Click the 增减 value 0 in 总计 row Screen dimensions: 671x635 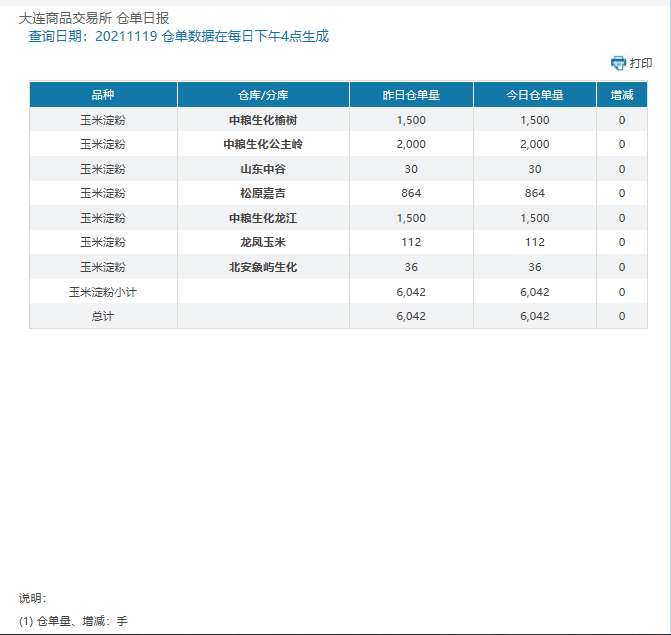(622, 316)
